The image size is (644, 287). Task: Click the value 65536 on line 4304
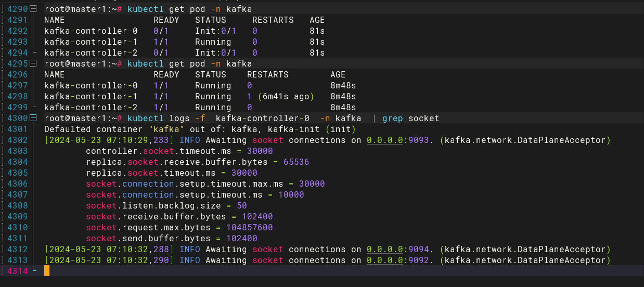[x=297, y=162]
